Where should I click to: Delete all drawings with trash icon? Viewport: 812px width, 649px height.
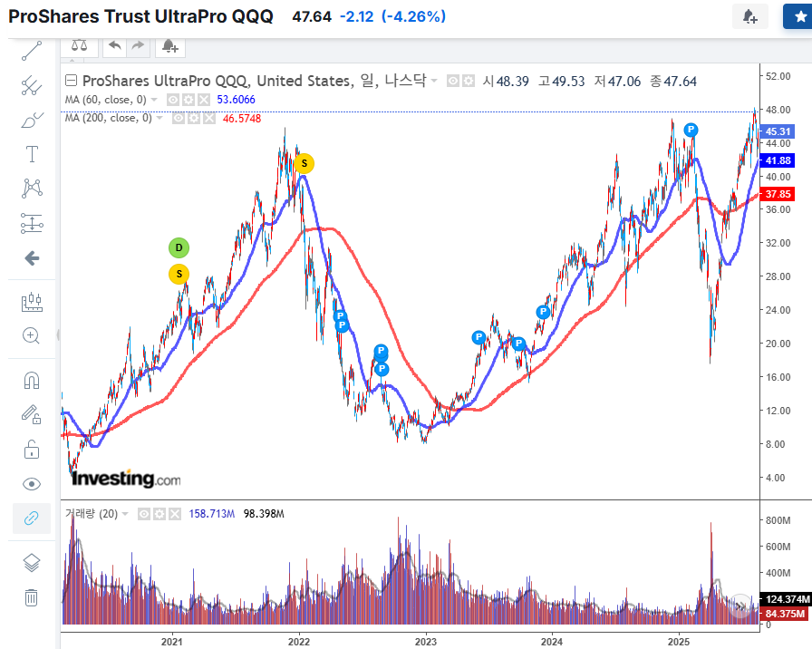pyautogui.click(x=32, y=597)
